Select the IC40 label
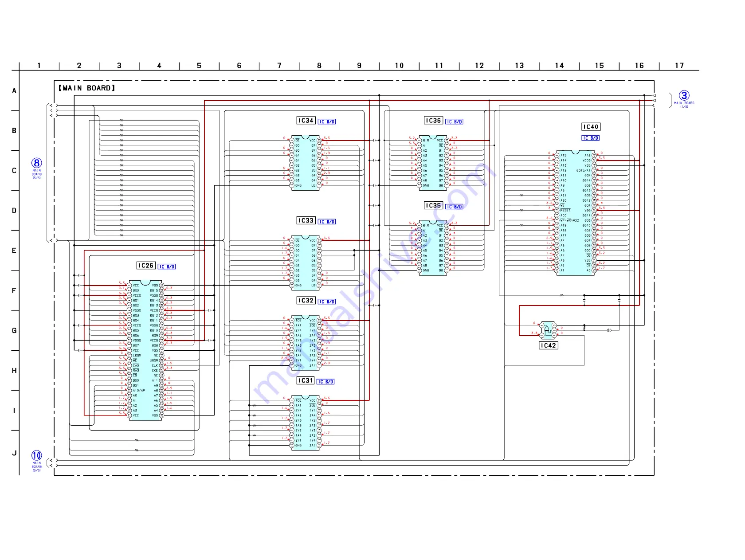 [x=591, y=127]
